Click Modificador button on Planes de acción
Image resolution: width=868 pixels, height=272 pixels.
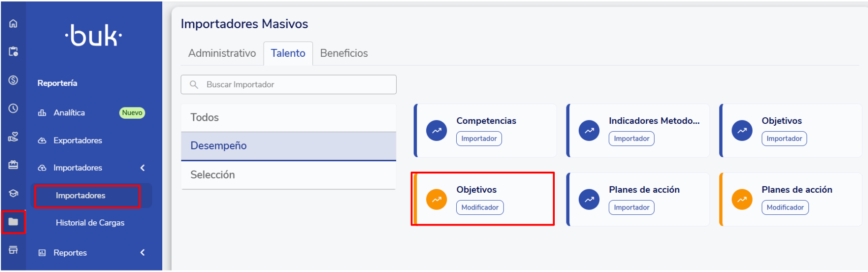point(785,208)
